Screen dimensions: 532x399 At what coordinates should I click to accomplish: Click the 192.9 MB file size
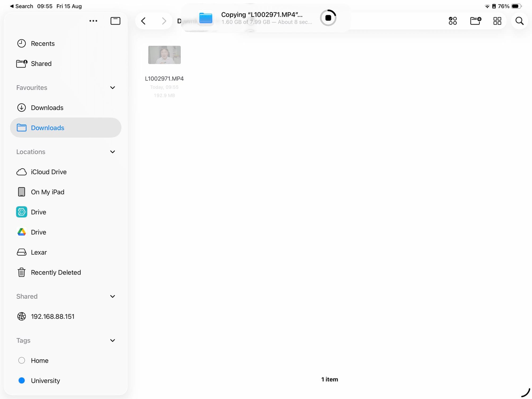click(x=164, y=95)
